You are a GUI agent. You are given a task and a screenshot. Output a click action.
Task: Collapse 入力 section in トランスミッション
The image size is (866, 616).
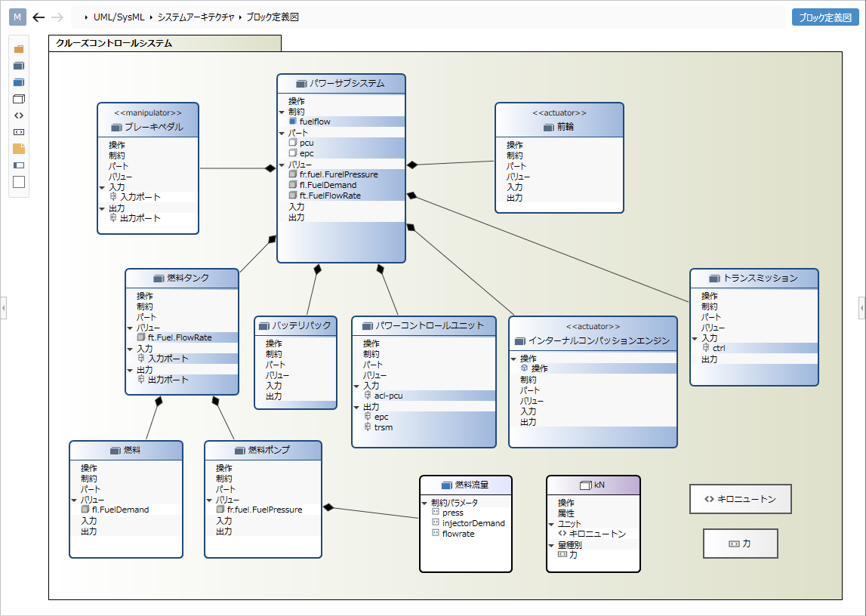695,338
